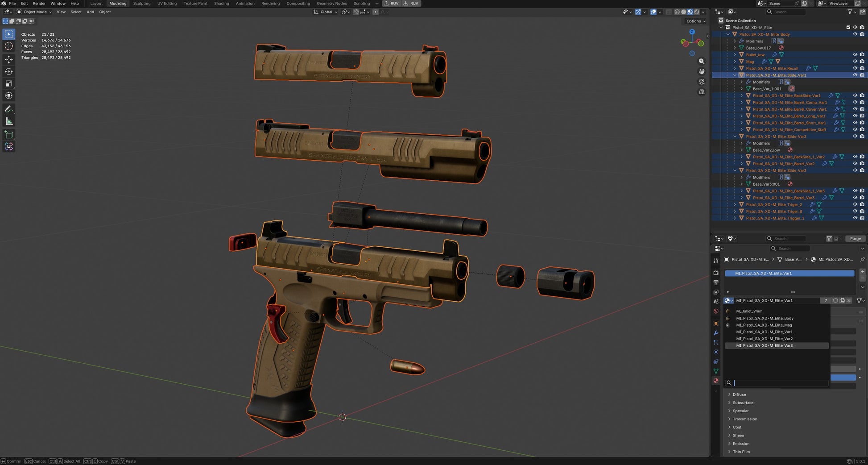Click the fake user shield icon
868x465 pixels.
[835, 301]
